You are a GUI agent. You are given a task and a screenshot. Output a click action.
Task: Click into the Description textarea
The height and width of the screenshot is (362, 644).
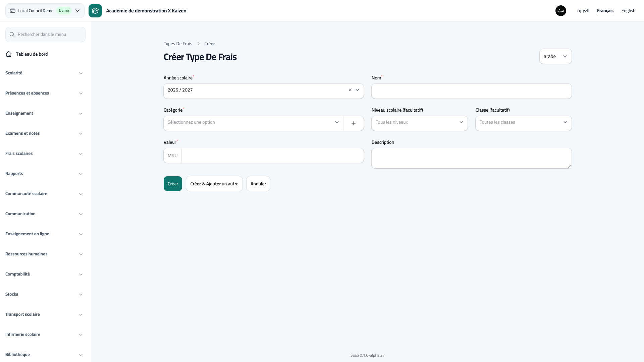(472, 158)
